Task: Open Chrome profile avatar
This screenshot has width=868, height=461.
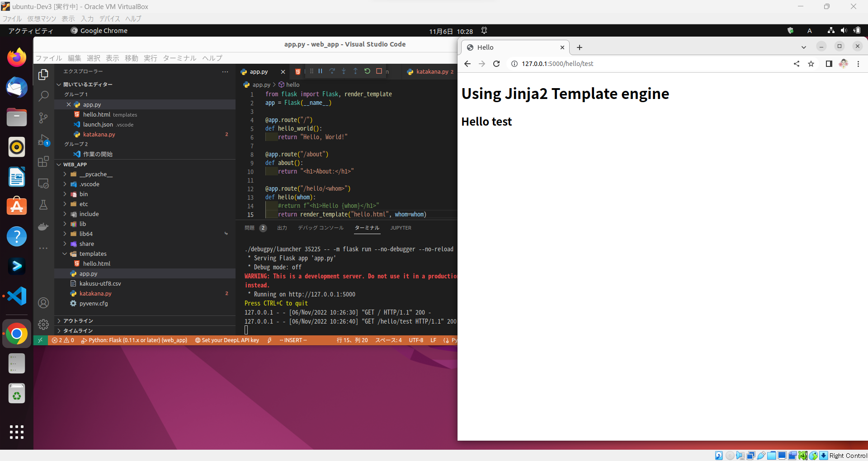Action: click(x=844, y=64)
